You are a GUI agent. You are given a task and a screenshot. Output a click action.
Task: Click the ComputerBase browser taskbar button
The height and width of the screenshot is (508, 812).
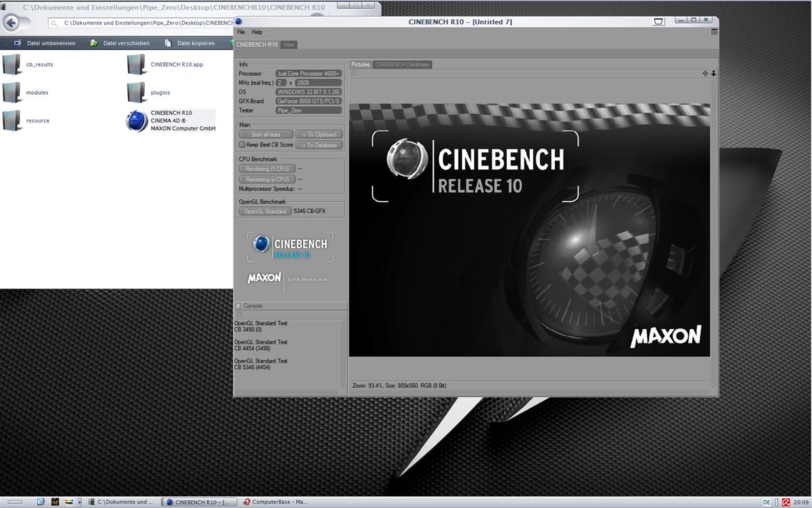coord(277,502)
